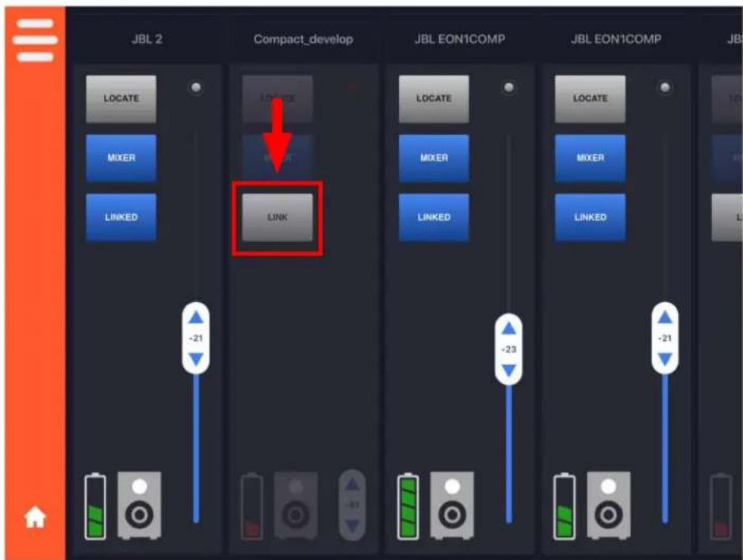Viewport: 743px width, 560px height.
Task: Open MIXER for JBL EON1COMP set to -21
Action: pyautogui.click(x=590, y=158)
